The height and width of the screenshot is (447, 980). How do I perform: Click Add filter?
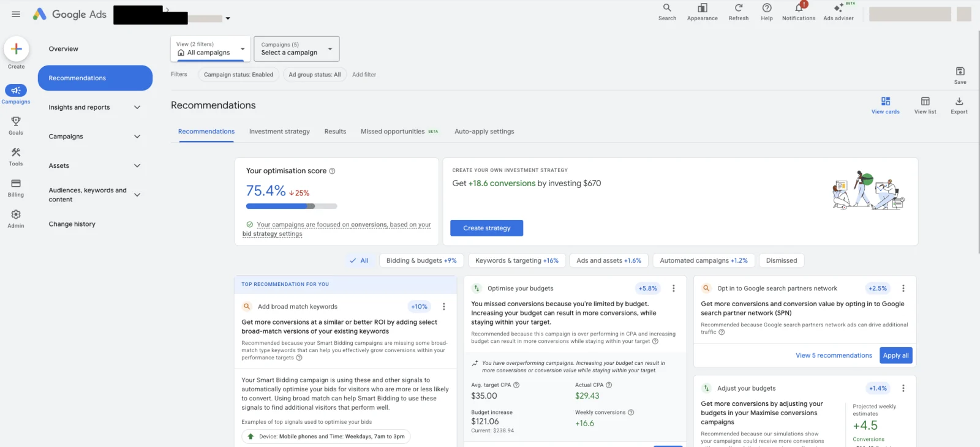coord(364,75)
